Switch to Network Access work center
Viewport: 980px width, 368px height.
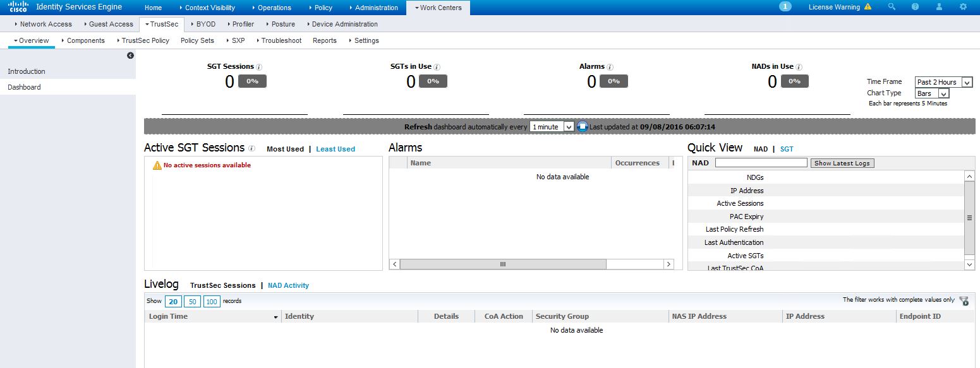43,24
